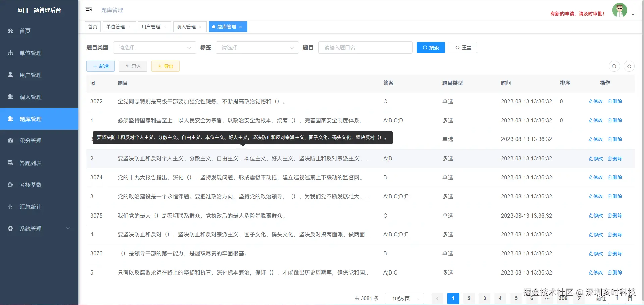The image size is (644, 305).
Task: Click the 排序 column header
Action: (x=565, y=83)
